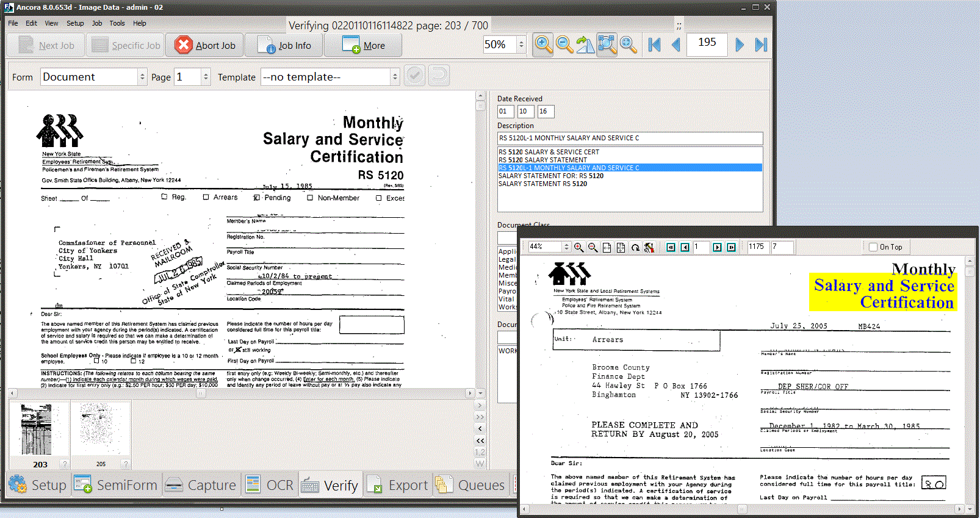The width and height of the screenshot is (980, 518).
Task: Switch to the Queues tab
Action: point(470,485)
